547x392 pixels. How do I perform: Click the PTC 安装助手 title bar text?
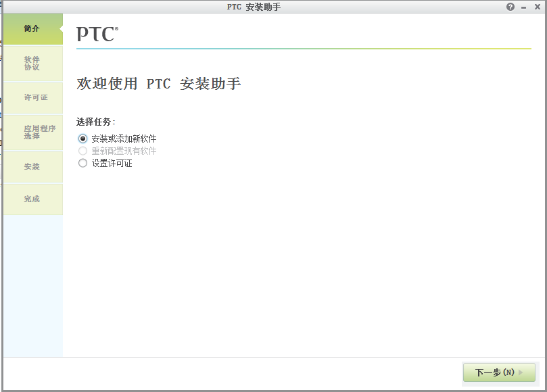pyautogui.click(x=254, y=7)
